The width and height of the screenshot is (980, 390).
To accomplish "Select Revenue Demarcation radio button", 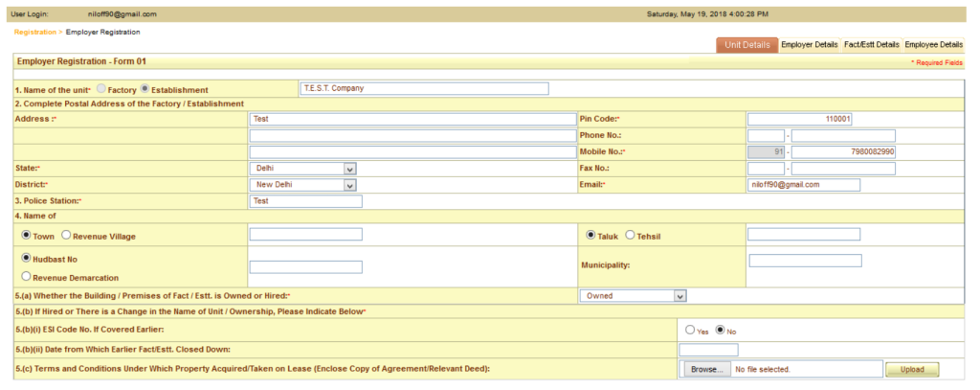I will (25, 276).
